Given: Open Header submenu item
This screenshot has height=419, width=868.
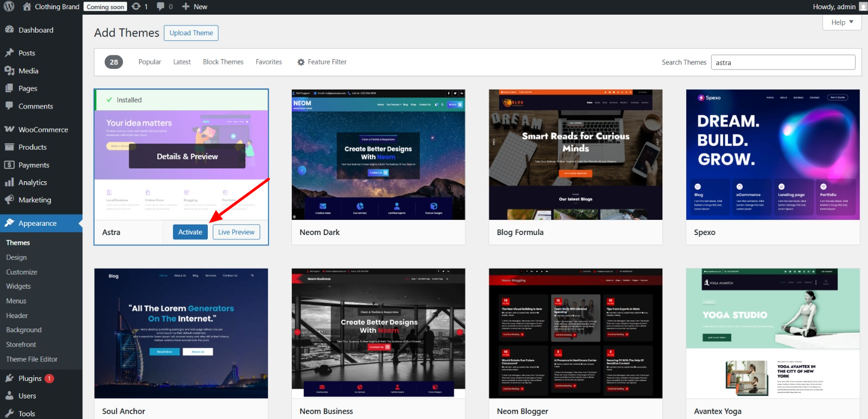Looking at the screenshot, I should pos(17,315).
